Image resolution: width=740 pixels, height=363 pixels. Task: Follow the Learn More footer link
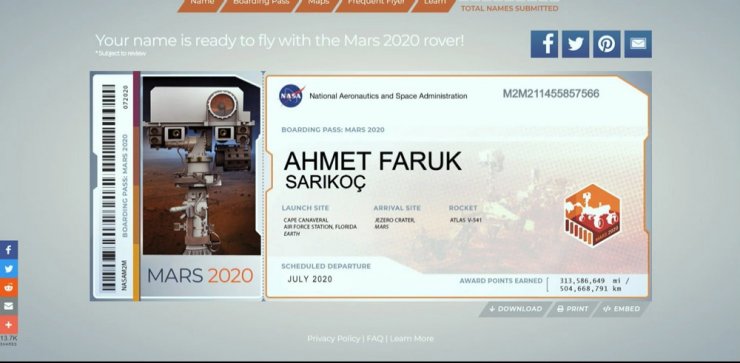(412, 338)
